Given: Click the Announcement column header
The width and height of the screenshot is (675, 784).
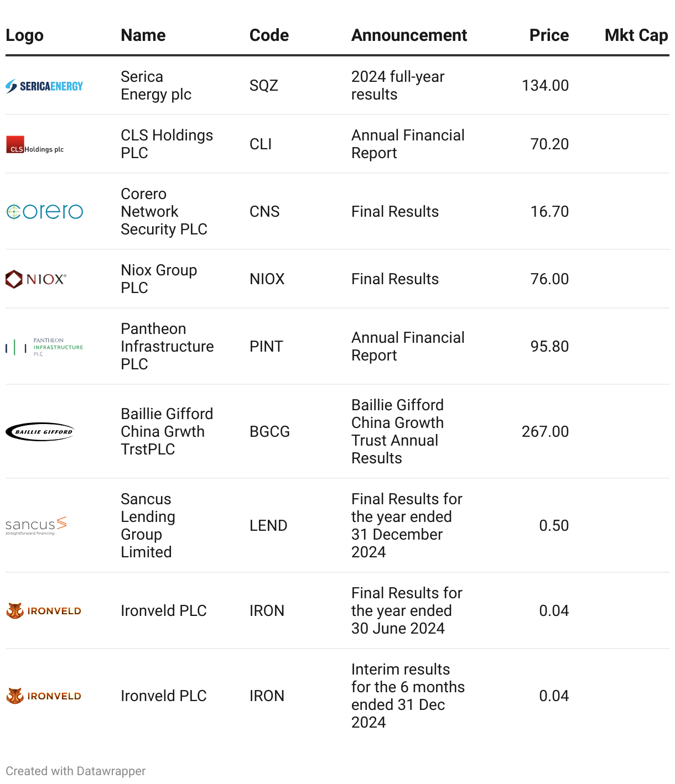Looking at the screenshot, I should click(409, 35).
